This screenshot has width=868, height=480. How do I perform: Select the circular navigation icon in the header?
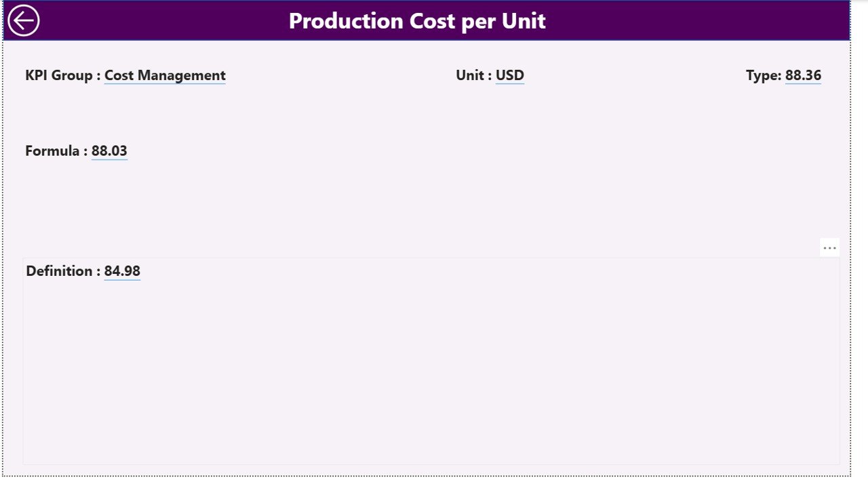click(x=25, y=20)
